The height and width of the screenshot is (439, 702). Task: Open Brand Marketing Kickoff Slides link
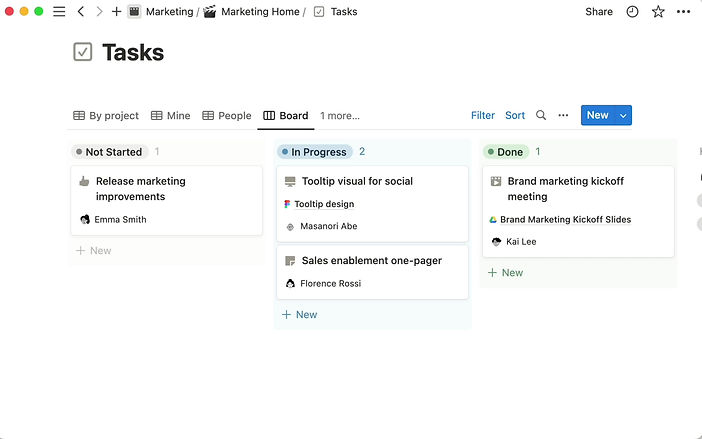[565, 220]
